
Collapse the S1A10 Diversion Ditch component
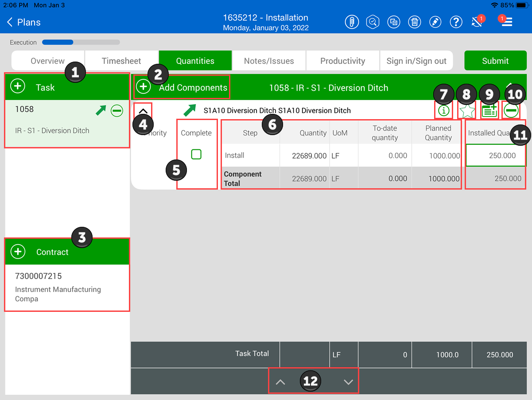143,111
